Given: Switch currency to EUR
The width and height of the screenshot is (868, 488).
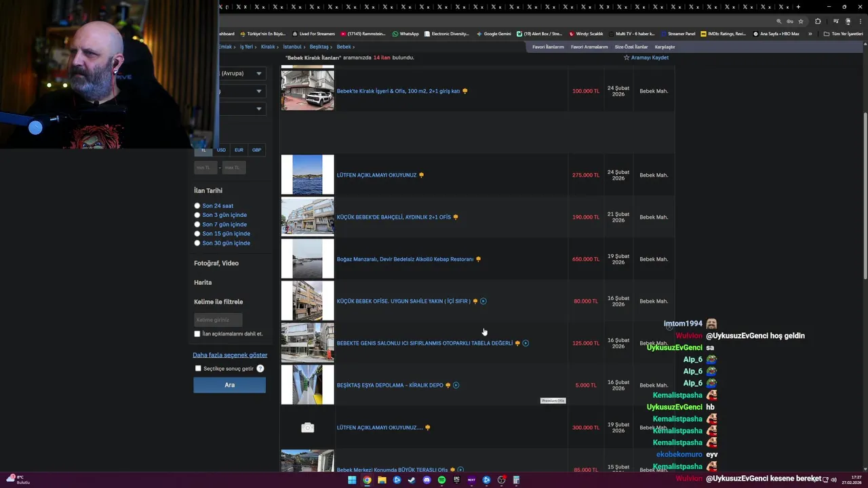Looking at the screenshot, I should pyautogui.click(x=239, y=150).
